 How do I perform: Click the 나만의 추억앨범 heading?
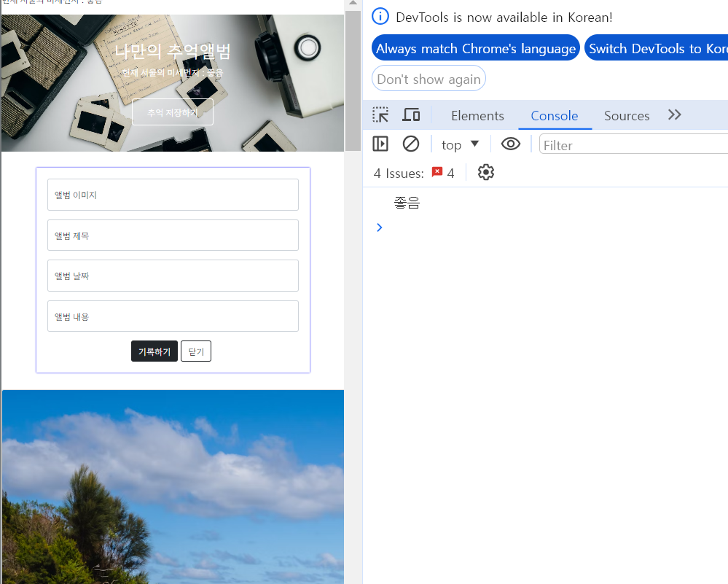173,51
